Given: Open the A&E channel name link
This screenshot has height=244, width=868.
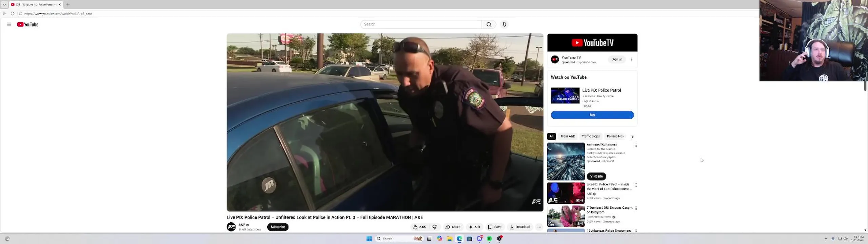Looking at the screenshot, I should click(x=242, y=225).
